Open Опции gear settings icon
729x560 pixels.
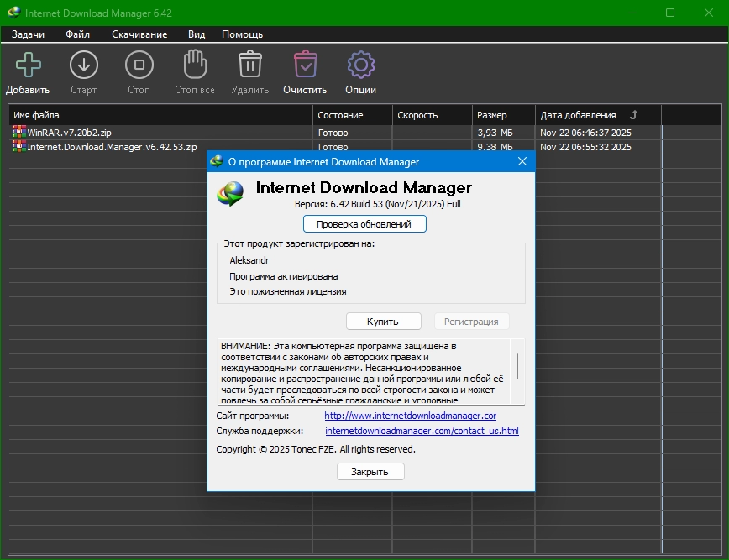pyautogui.click(x=360, y=65)
